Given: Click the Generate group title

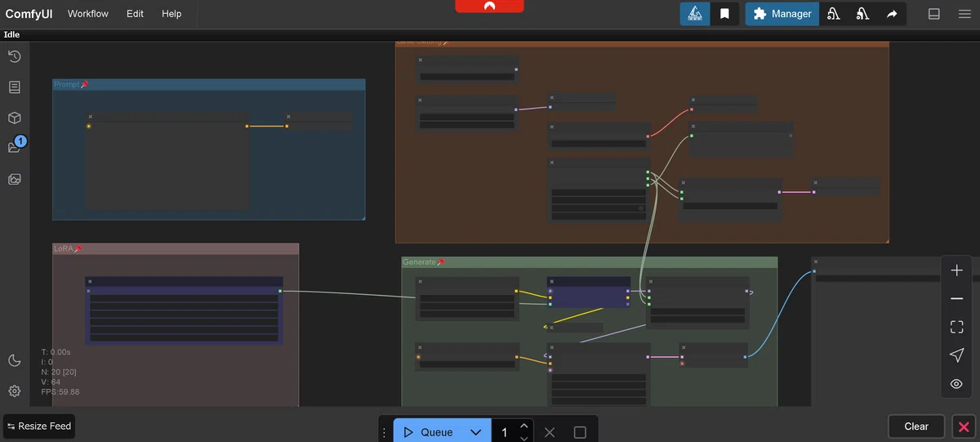Looking at the screenshot, I should pyautogui.click(x=419, y=262).
